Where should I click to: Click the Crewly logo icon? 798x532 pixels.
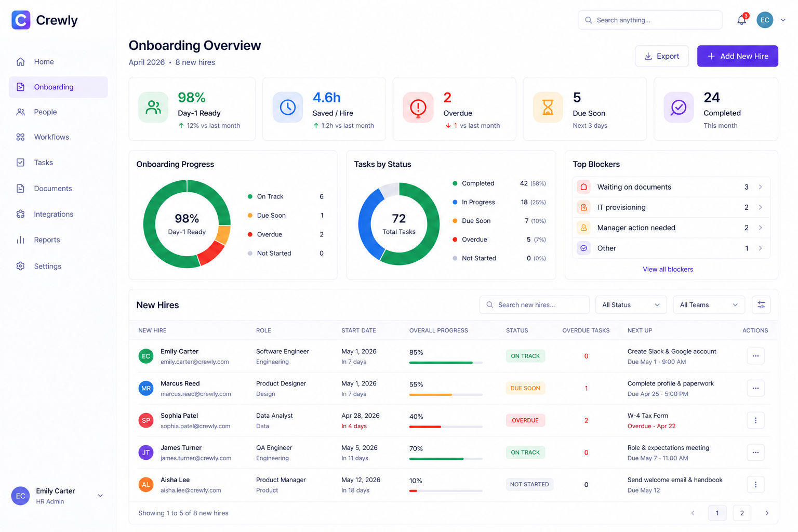point(21,20)
